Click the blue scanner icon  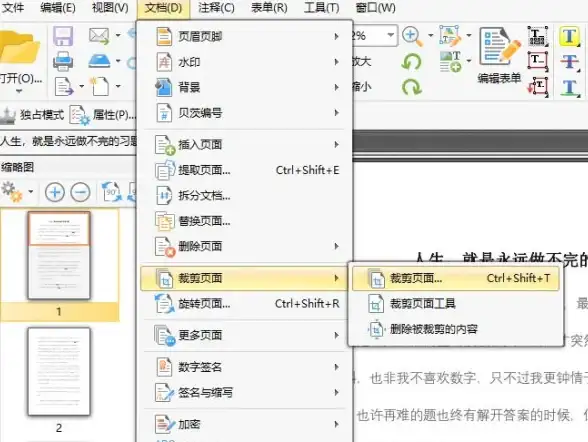[99, 61]
